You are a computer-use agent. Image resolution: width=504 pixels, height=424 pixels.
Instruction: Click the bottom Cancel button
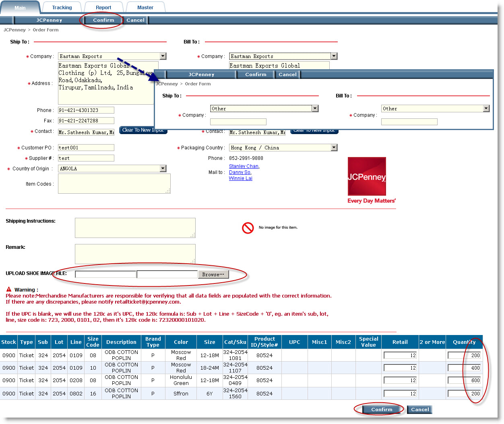(420, 410)
